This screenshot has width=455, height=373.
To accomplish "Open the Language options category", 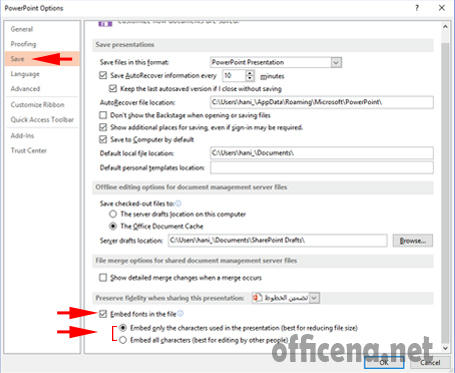I will (x=25, y=74).
